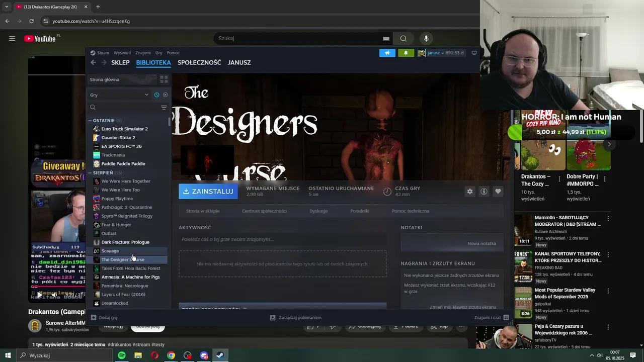Sort library by recent activity clock icon

156,95
